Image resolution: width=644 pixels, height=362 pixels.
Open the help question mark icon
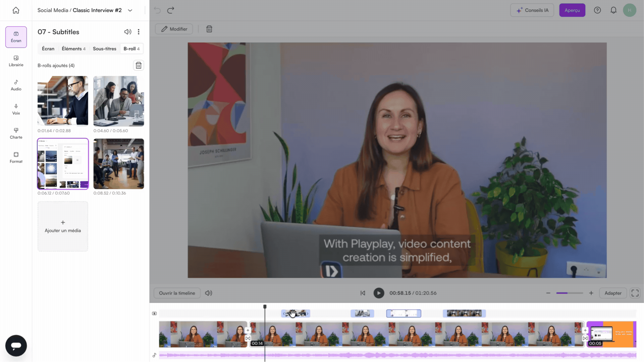point(597,10)
